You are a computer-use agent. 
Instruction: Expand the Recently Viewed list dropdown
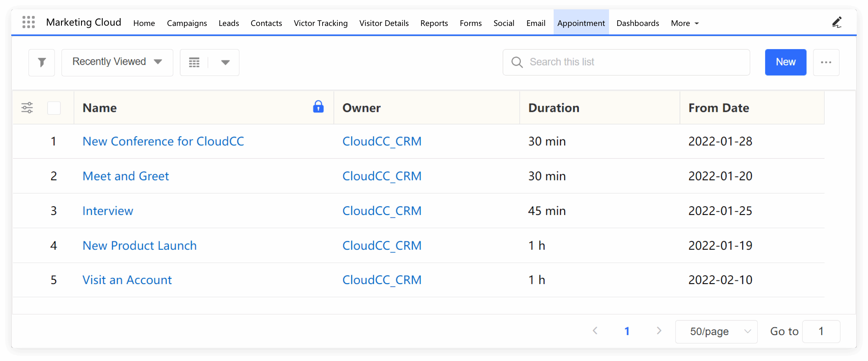tap(117, 62)
